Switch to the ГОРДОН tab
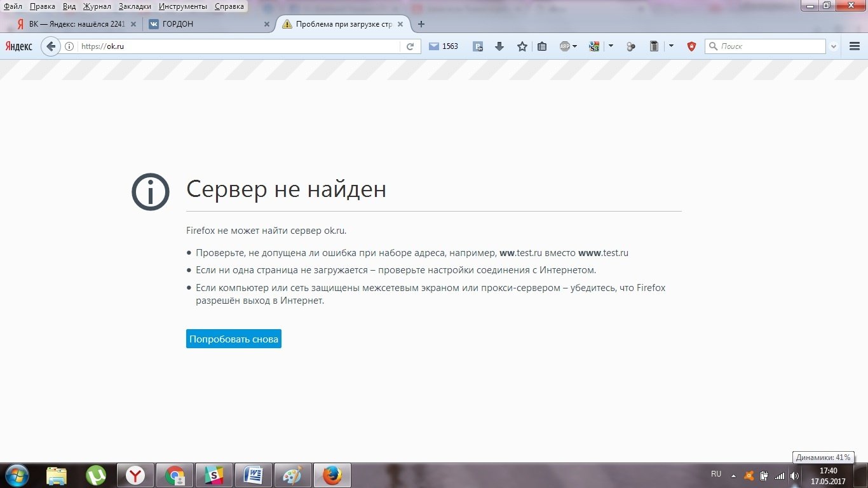This screenshot has width=868, height=488. pos(207,24)
